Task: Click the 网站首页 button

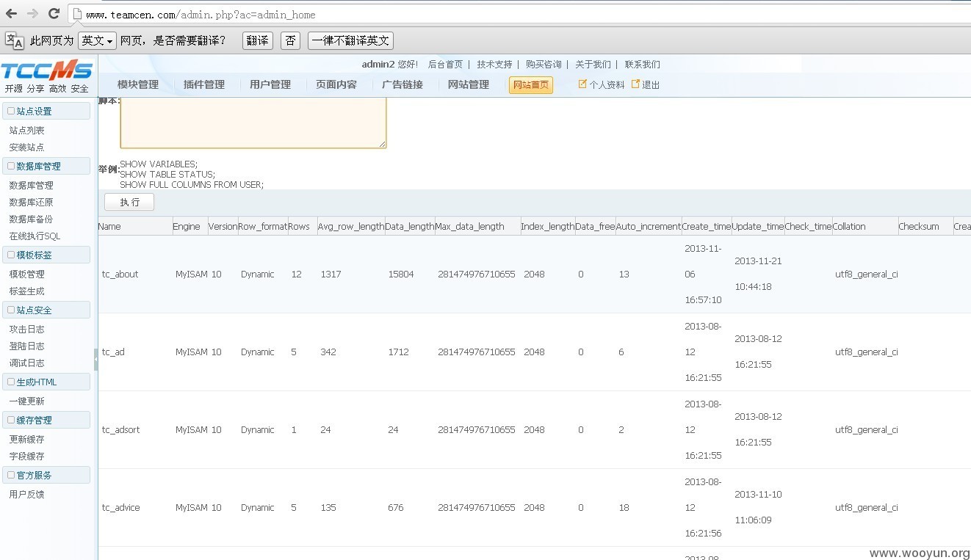Action: point(531,85)
